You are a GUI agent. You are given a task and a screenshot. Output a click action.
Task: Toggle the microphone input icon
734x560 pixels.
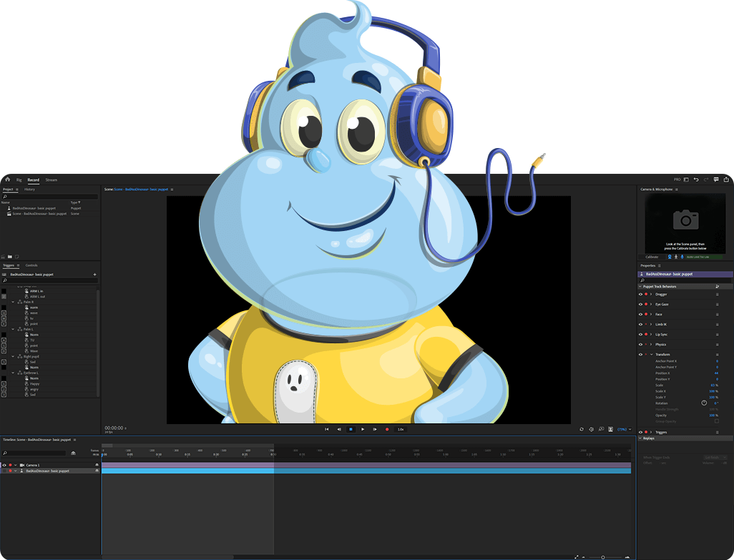(682, 257)
